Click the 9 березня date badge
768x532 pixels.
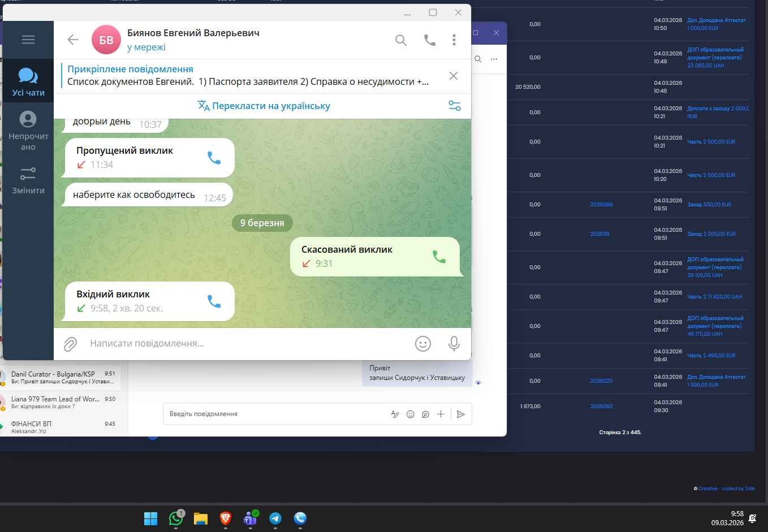coord(262,223)
